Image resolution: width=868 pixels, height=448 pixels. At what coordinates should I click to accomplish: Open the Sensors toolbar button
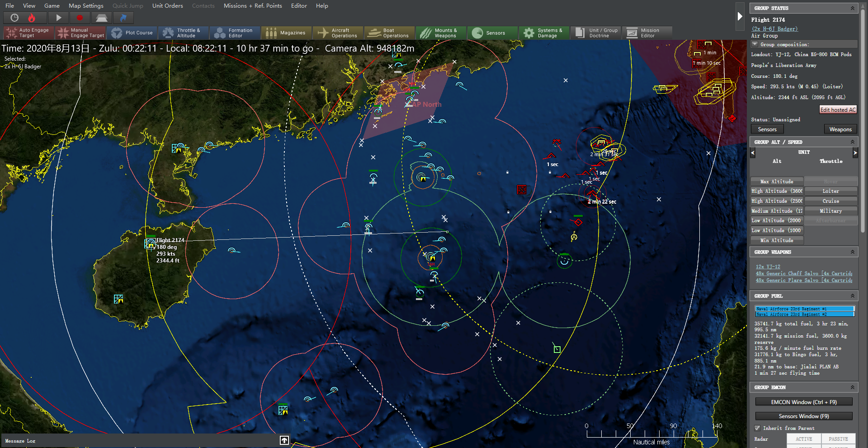(x=494, y=33)
